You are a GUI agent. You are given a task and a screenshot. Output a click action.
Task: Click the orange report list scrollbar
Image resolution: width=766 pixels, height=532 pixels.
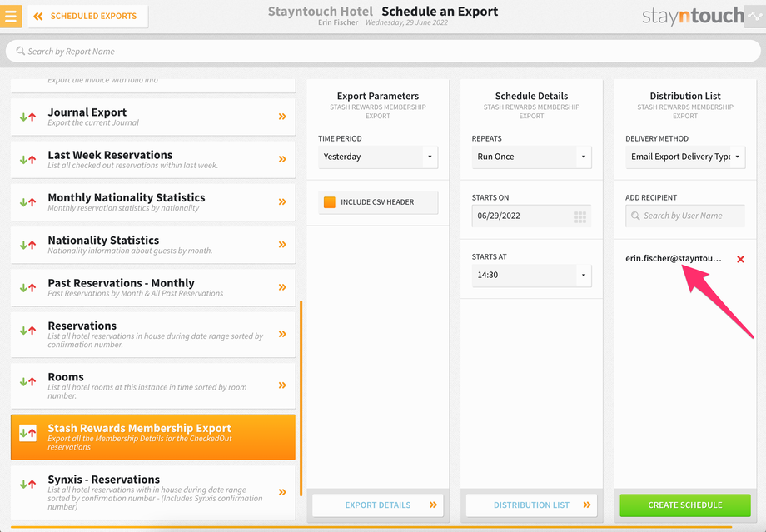[301, 398]
